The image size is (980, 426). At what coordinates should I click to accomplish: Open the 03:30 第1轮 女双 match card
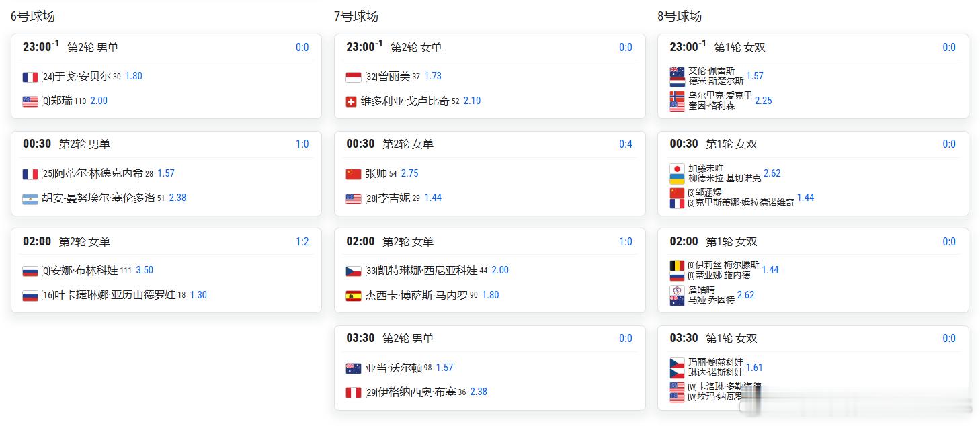813,368
